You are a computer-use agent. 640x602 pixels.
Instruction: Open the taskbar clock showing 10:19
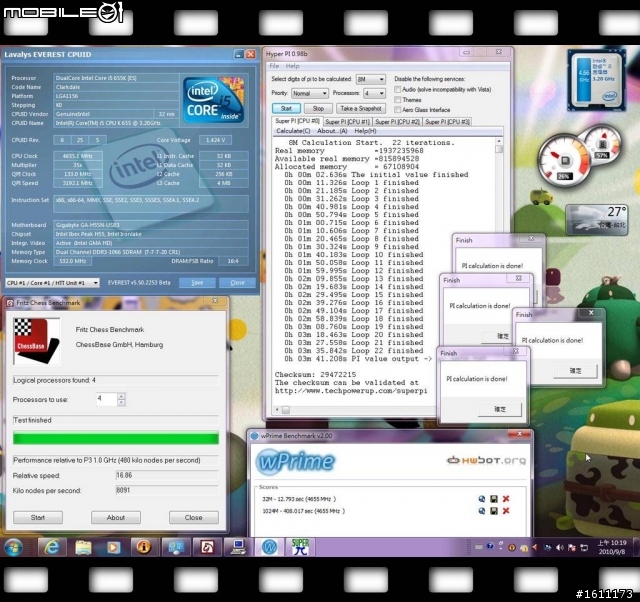coord(612,547)
